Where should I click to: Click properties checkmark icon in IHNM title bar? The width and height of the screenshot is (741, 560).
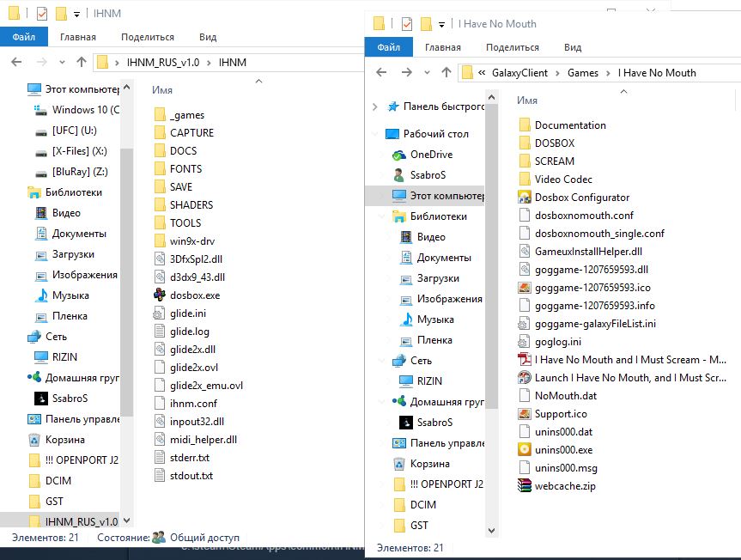42,14
